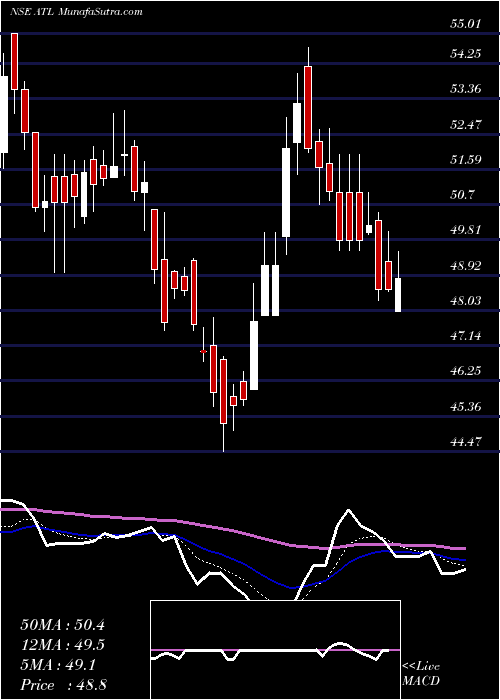500x700 pixels.
Task: Click the 12MA : 49.5 readout
Action: click(x=63, y=645)
